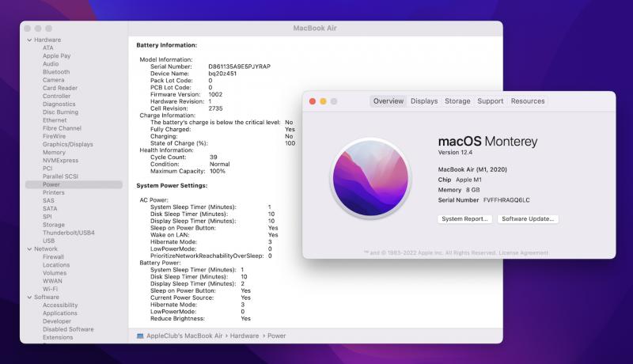The height and width of the screenshot is (364, 633).
Task: Select Controller in the sidebar
Action: (56, 96)
